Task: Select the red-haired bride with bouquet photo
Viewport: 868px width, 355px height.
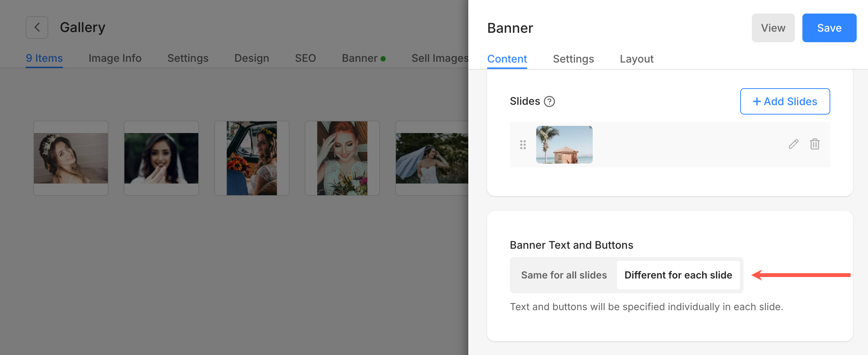Action: pyautogui.click(x=342, y=158)
